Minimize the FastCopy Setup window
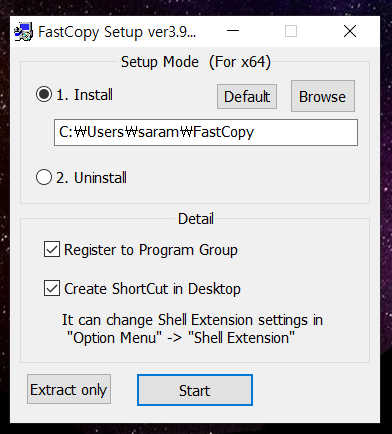Viewport: 392px width, 434px height. coord(233,31)
